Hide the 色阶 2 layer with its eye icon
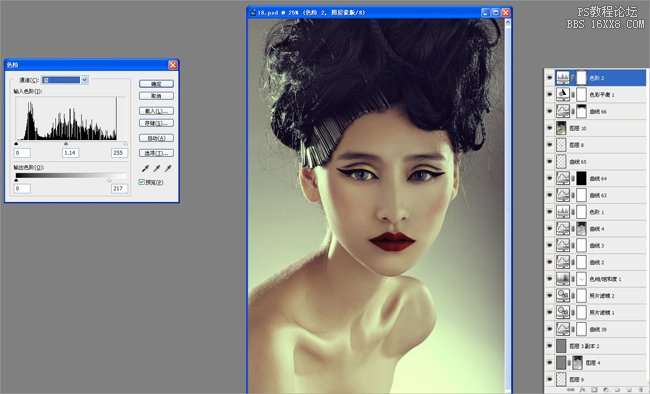This screenshot has width=650, height=394. click(550, 78)
